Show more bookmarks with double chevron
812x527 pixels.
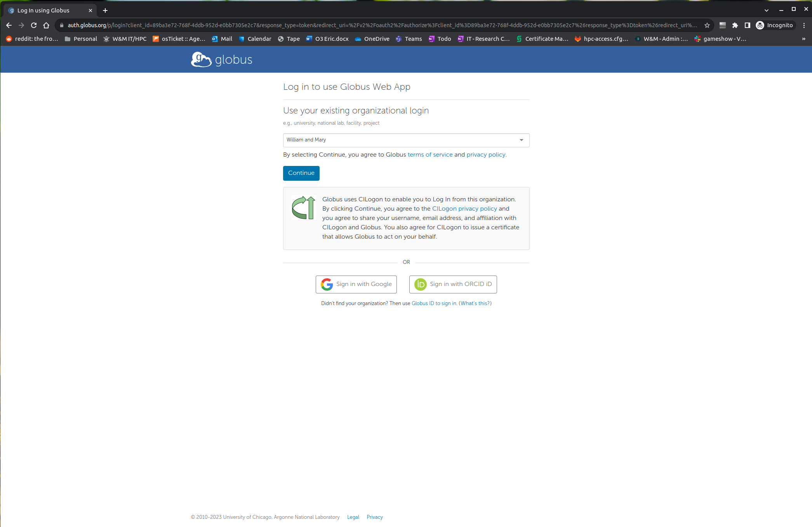[803, 39]
